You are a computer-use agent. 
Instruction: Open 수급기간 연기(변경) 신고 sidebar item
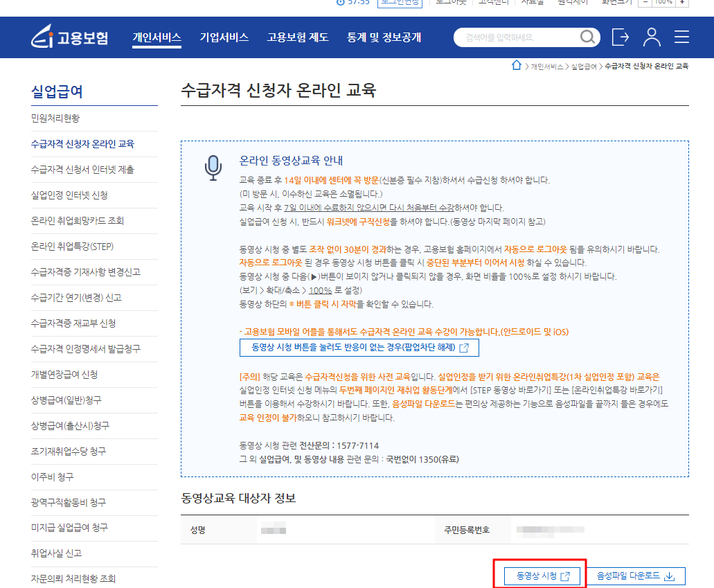[76, 297]
